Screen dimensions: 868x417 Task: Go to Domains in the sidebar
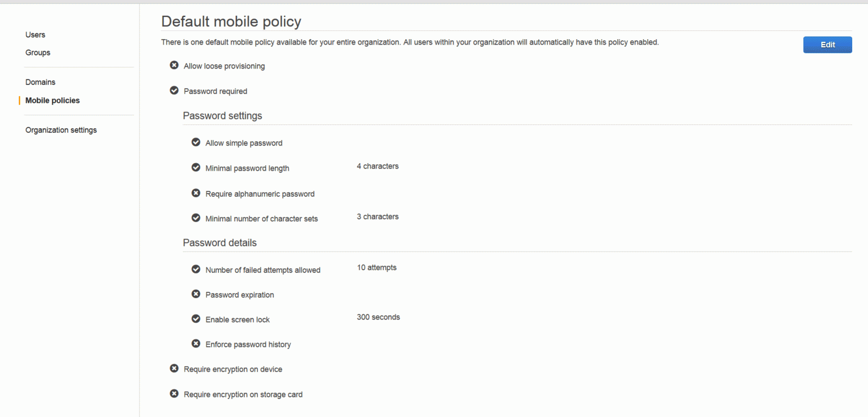40,82
